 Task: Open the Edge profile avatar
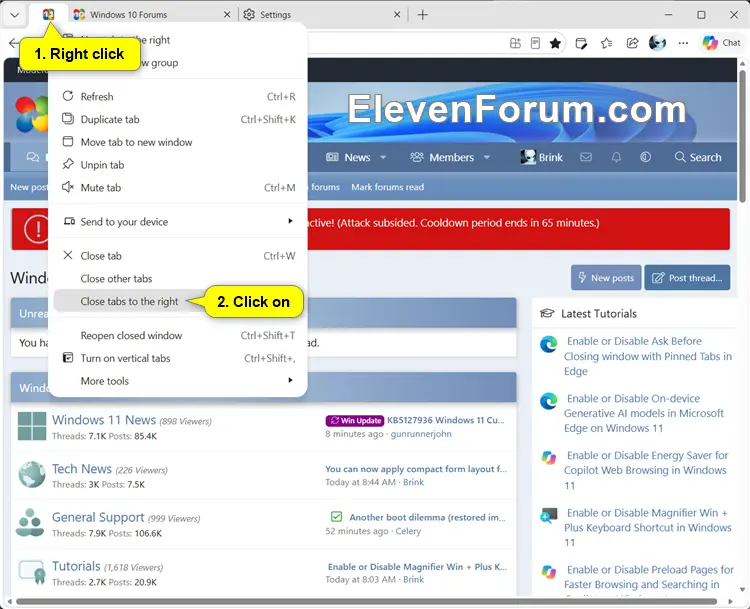657,43
